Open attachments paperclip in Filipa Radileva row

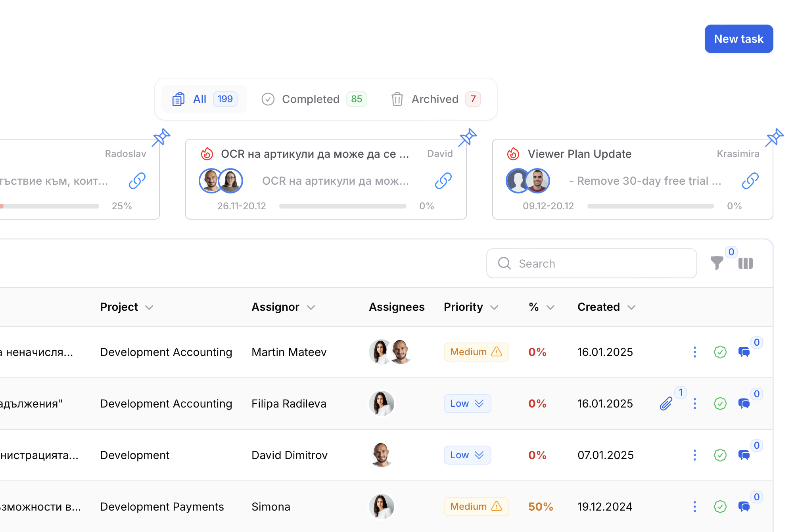click(666, 404)
